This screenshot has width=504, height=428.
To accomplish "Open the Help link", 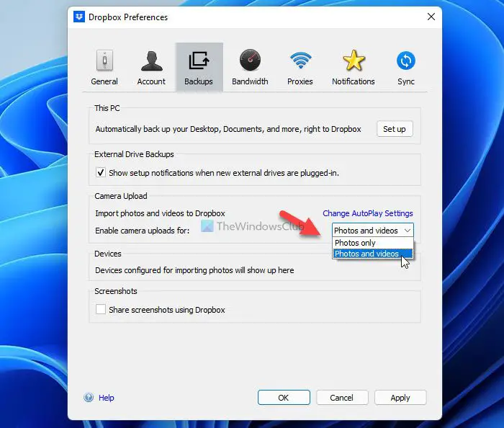I will click(107, 398).
